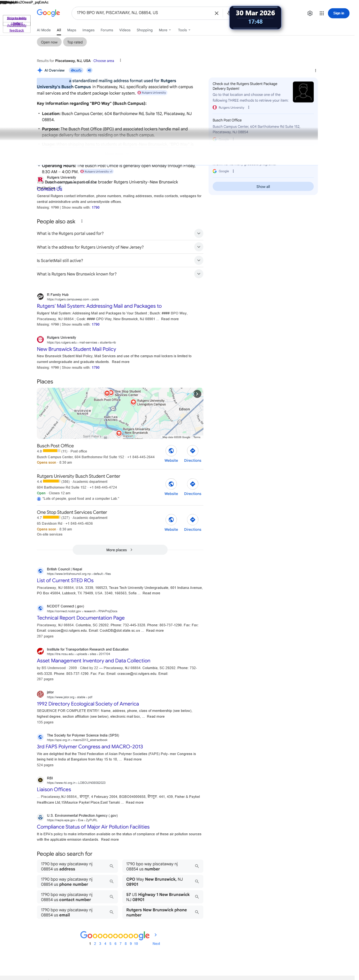Open the settings gear icon

click(x=313, y=13)
